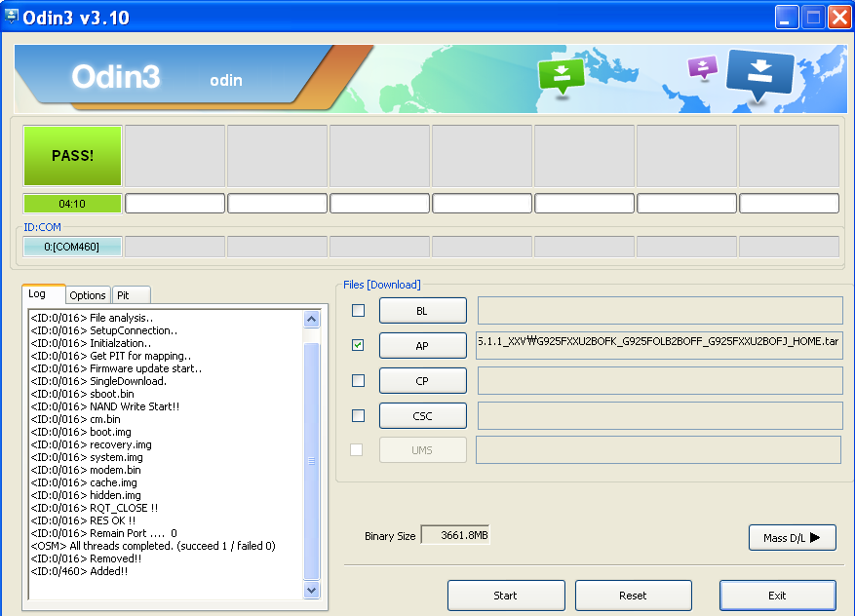The width and height of the screenshot is (855, 616).
Task: Minimize the Odin3 window
Action: 786,18
